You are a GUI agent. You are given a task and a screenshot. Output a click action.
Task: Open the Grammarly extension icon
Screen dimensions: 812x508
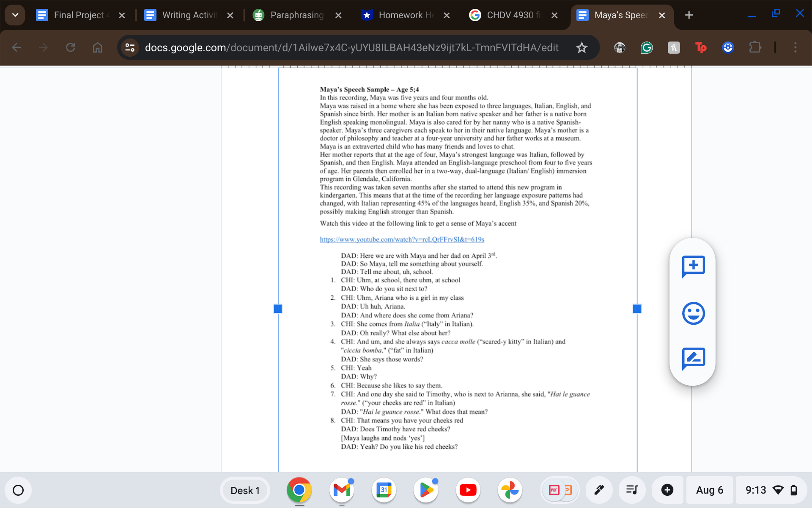(646, 47)
